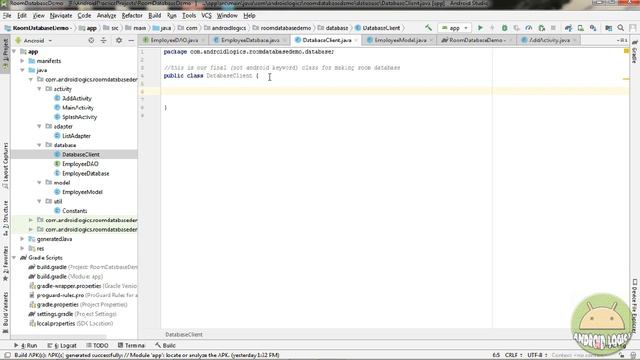The image size is (640, 360).
Task: Collapse the app module tree node
Action: 15,52
